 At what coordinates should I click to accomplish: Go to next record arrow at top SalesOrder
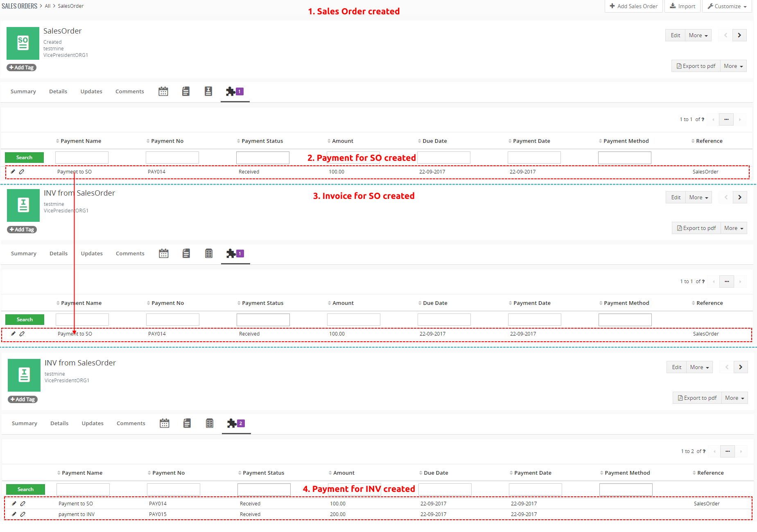pyautogui.click(x=739, y=35)
